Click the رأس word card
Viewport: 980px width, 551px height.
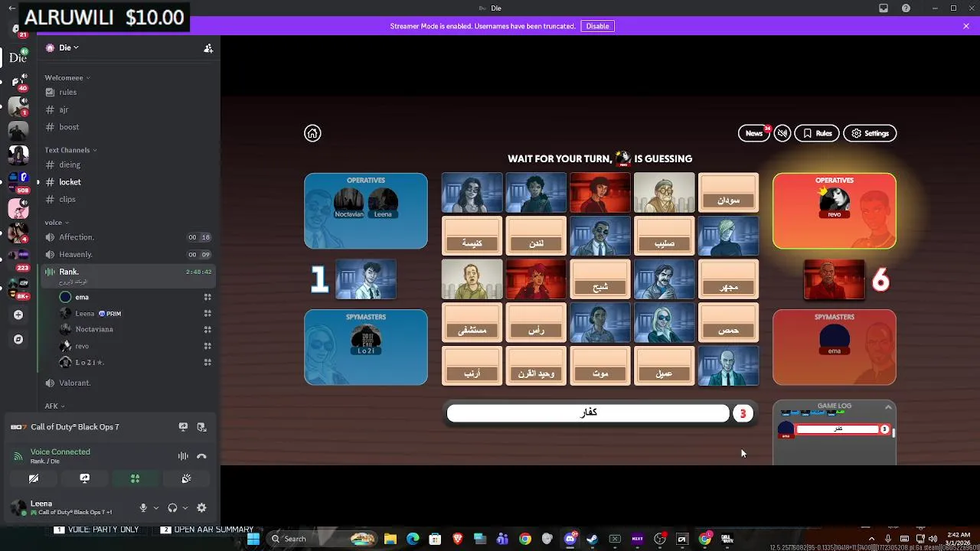536,322
